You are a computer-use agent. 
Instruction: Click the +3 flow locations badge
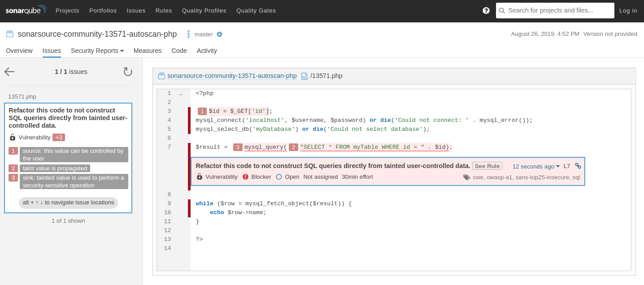pos(59,138)
